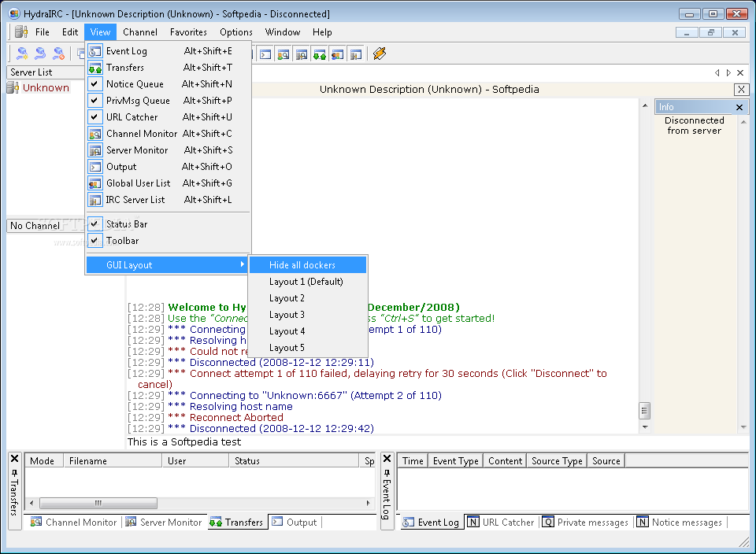Switch to the Channel Monitor bottom tab
756x554 pixels.
(73, 523)
